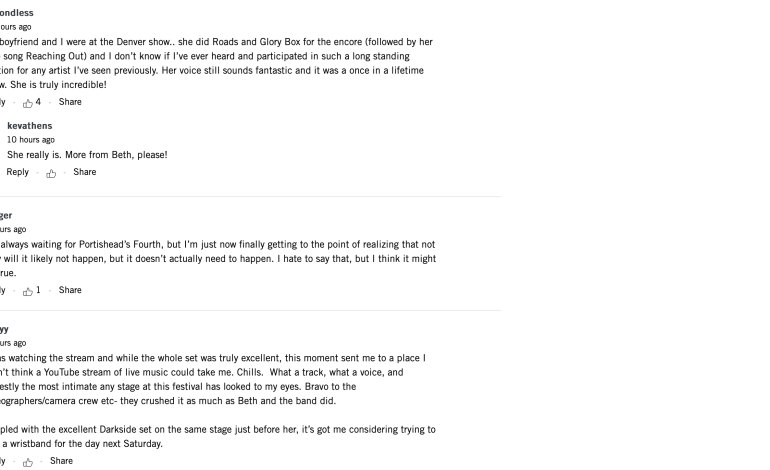This screenshot has height=470, width=770.
Task: Click the like count 4 on the Denver comment
Action: tap(38, 102)
